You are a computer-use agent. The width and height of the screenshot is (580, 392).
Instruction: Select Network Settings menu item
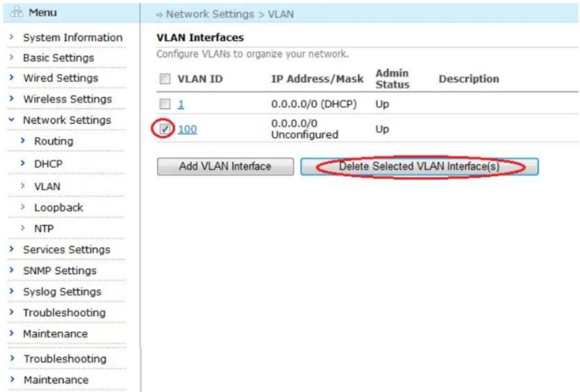67,120
